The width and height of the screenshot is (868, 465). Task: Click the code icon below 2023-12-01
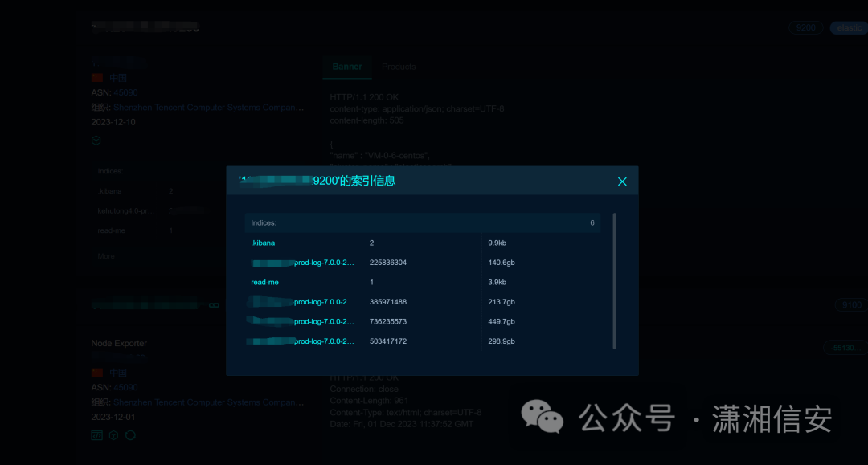pyautogui.click(x=97, y=435)
